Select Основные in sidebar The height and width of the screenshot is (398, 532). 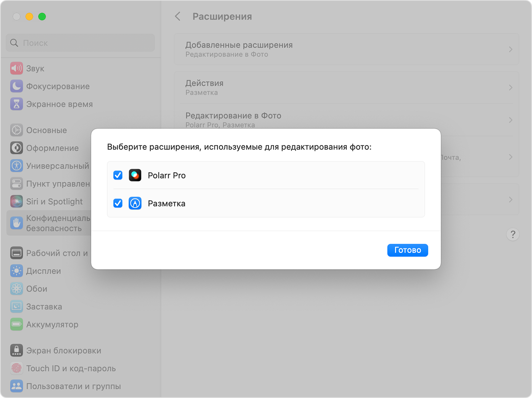46,131
